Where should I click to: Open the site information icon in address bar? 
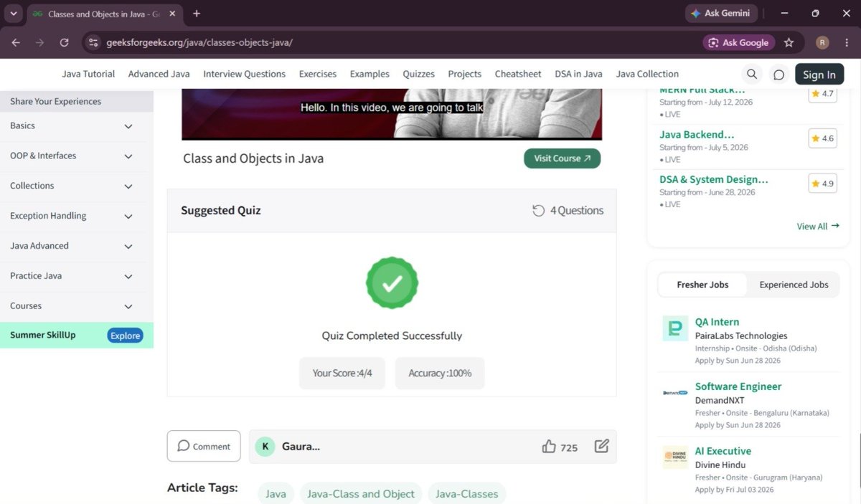pos(93,42)
